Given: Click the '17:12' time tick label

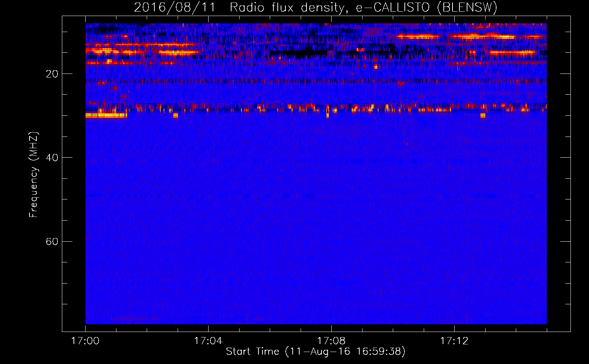Looking at the screenshot, I should 454,341.
